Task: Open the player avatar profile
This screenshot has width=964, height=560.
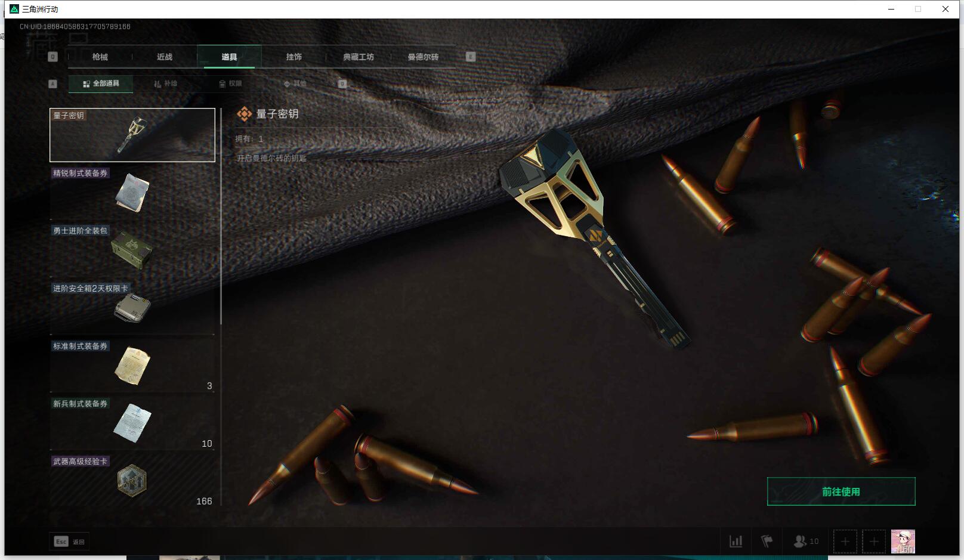Action: point(903,542)
